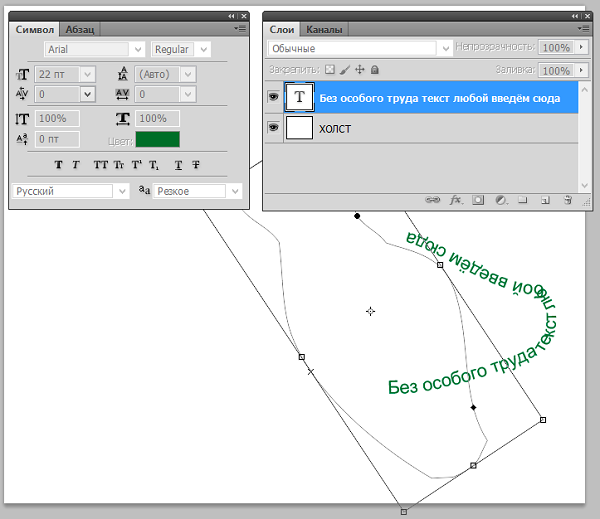Viewport: 600px width, 519px height.
Task: Click the baseline shift icon
Action: 22,139
